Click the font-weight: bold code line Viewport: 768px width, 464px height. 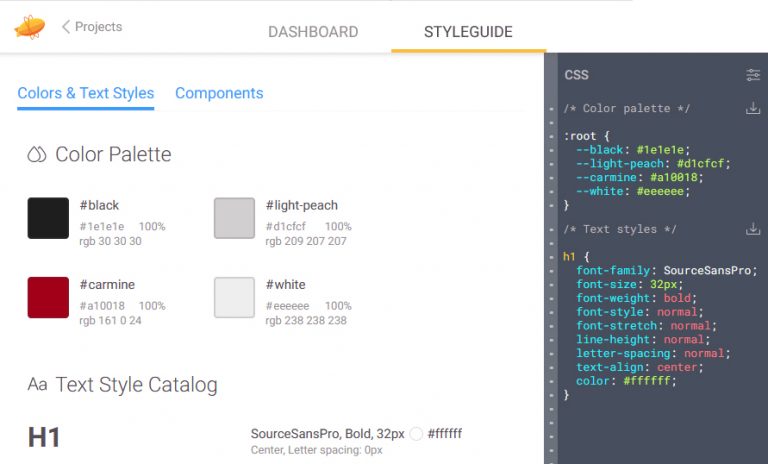[x=636, y=298]
